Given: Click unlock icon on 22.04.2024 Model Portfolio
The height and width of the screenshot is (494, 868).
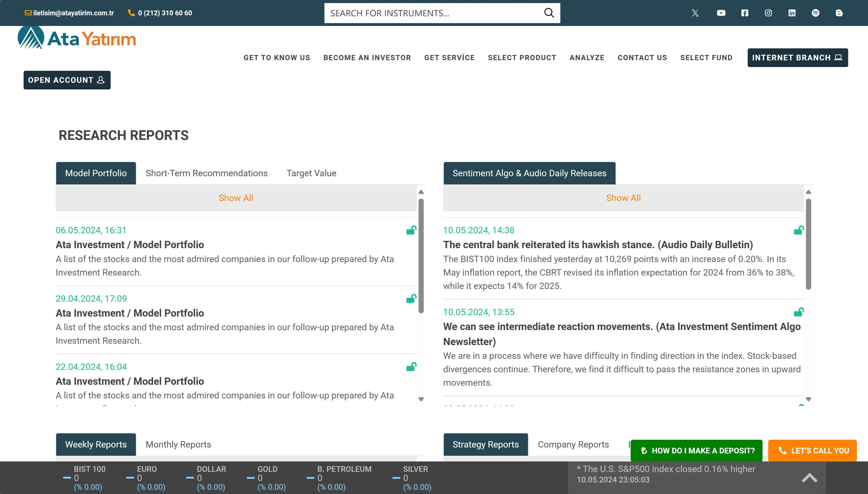Looking at the screenshot, I should coord(411,367).
